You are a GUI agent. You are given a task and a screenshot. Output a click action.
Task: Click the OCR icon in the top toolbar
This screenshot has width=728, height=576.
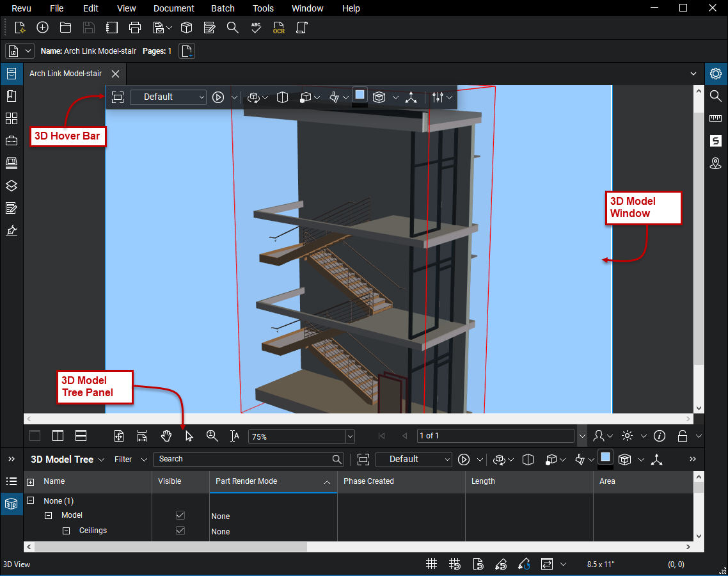click(x=278, y=28)
